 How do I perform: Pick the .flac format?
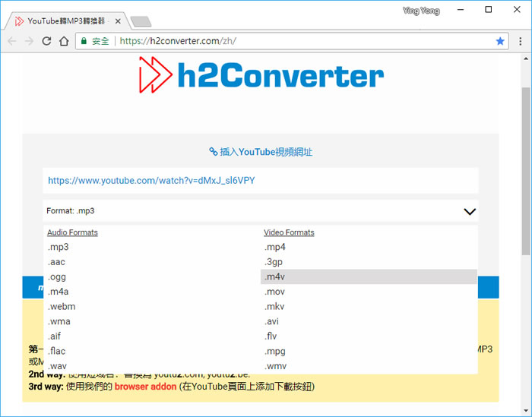[152, 351]
